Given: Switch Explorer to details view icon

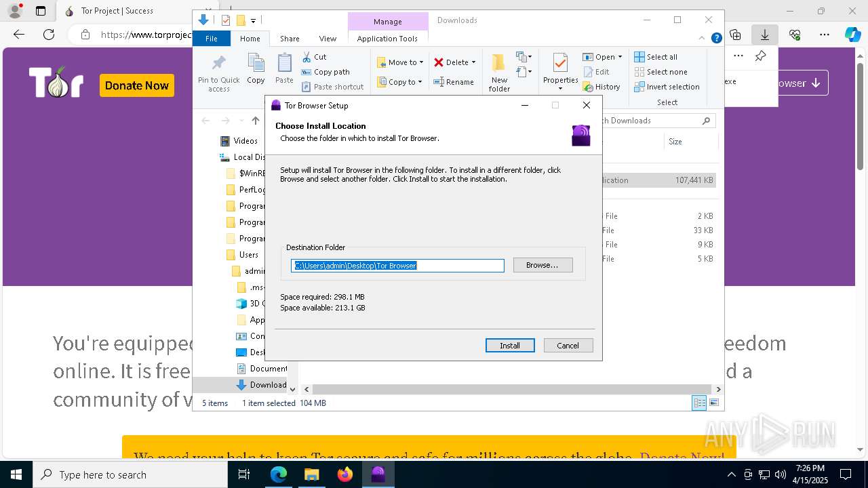Looking at the screenshot, I should 699,403.
